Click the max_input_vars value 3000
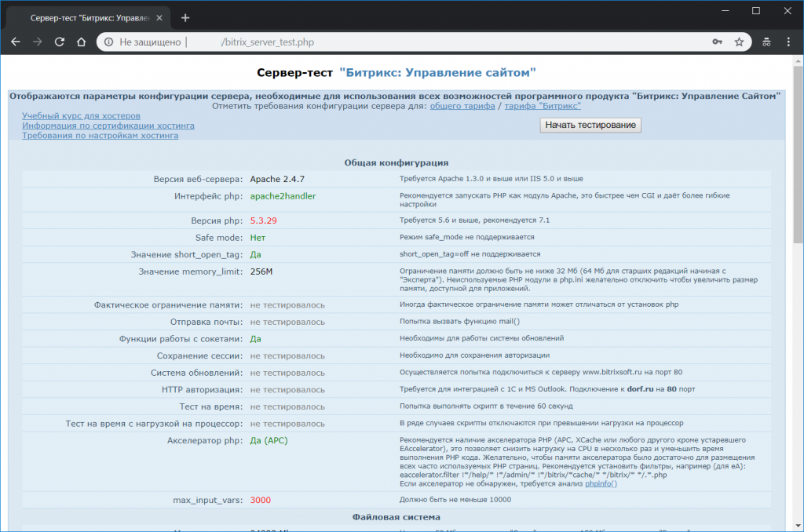 (261, 500)
